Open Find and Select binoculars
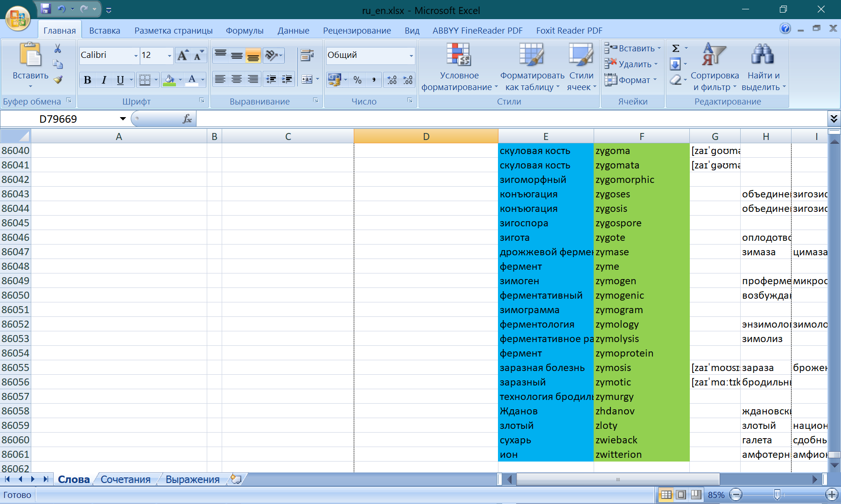This screenshot has width=841, height=504. pyautogui.click(x=762, y=55)
